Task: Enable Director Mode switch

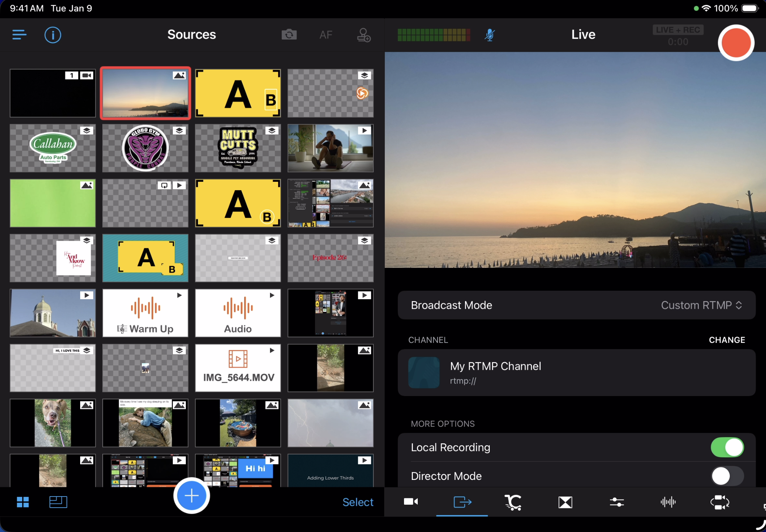Action: click(727, 476)
